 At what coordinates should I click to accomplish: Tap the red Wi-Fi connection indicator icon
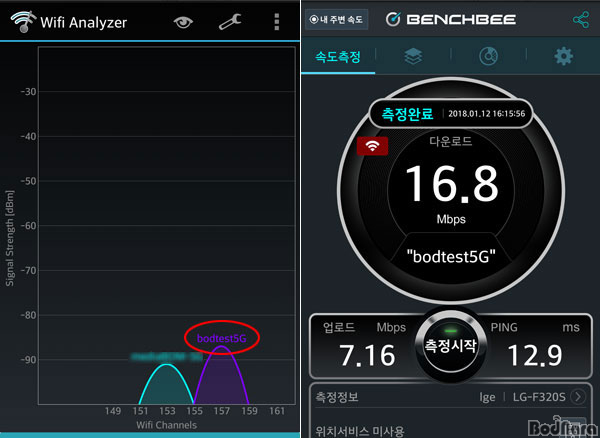(x=372, y=146)
